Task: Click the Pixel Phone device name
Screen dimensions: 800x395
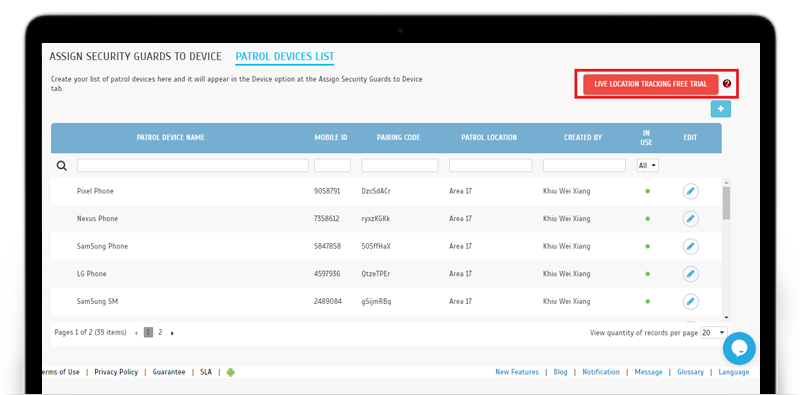Action: pos(95,191)
